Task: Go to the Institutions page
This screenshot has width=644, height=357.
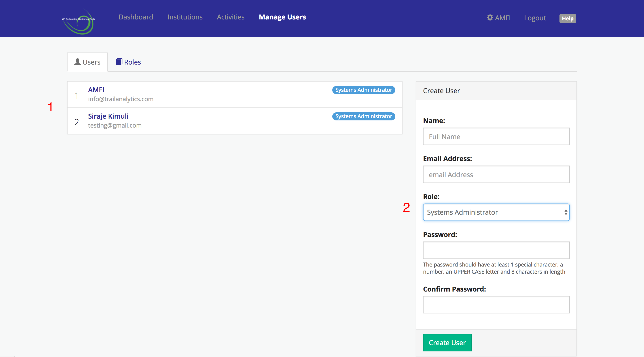Action: [185, 17]
